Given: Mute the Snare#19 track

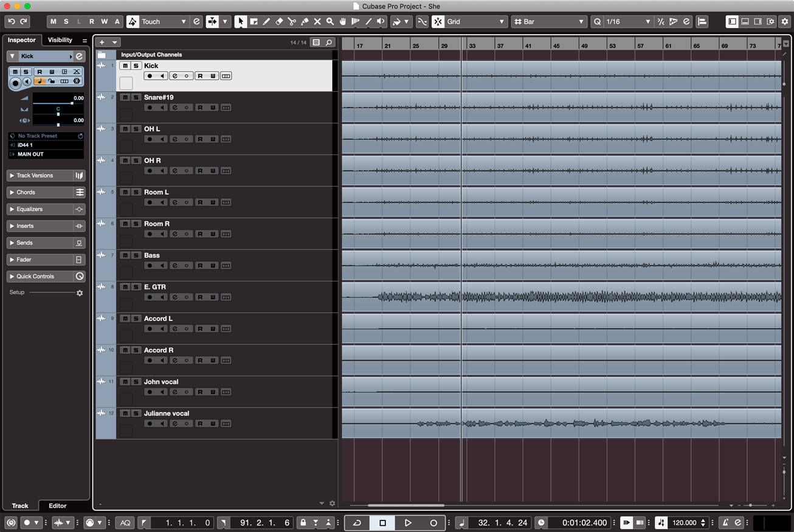Looking at the screenshot, I should [x=125, y=97].
